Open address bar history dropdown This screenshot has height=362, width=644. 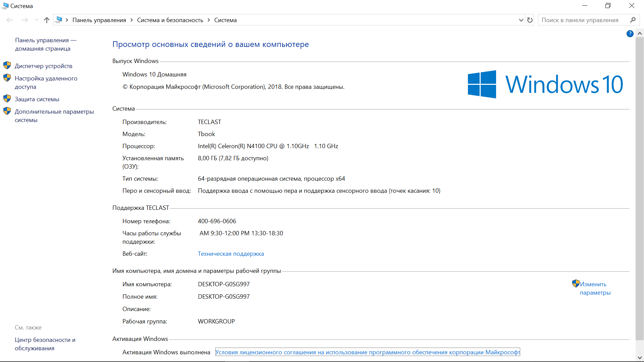pos(521,20)
